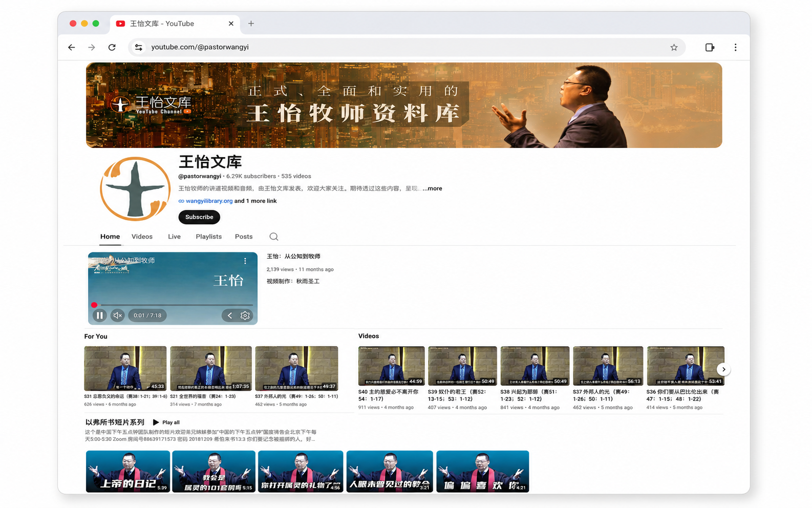Click the browser forward arrow
This screenshot has height=508, width=812.
(92, 47)
